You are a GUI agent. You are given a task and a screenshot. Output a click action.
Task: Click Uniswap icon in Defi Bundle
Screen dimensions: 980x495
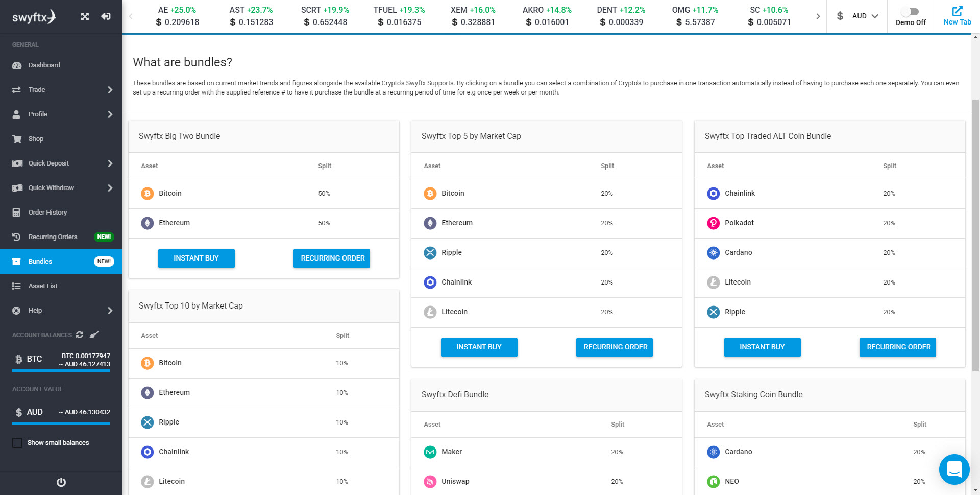coord(430,482)
